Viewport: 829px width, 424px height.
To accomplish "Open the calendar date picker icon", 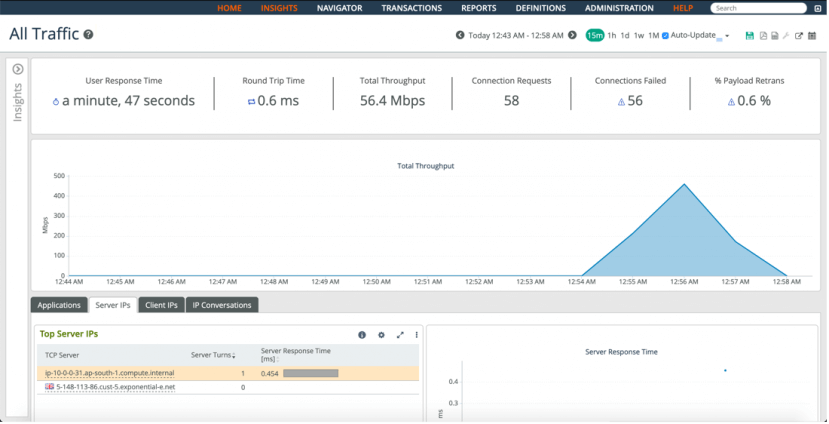I will point(812,36).
